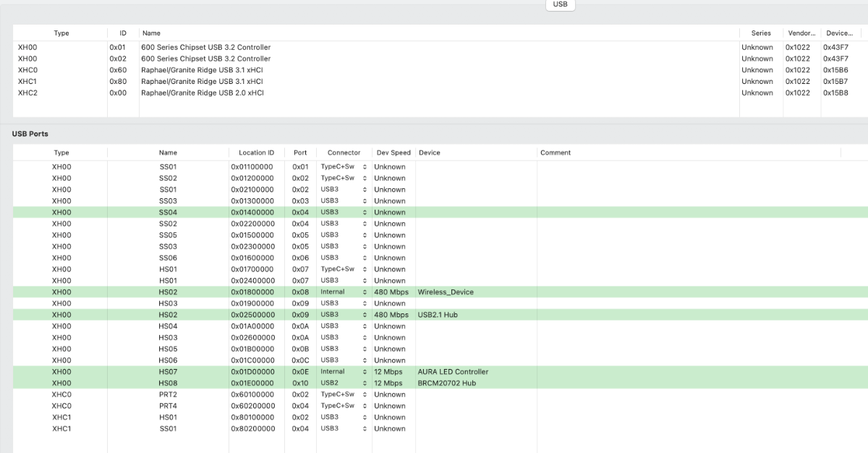Open connector dropdown for location 0x01700000
Image resolution: width=868 pixels, height=453 pixels.
pos(344,269)
